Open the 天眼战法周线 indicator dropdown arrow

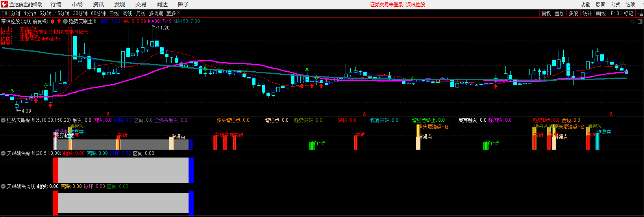pos(3,186)
